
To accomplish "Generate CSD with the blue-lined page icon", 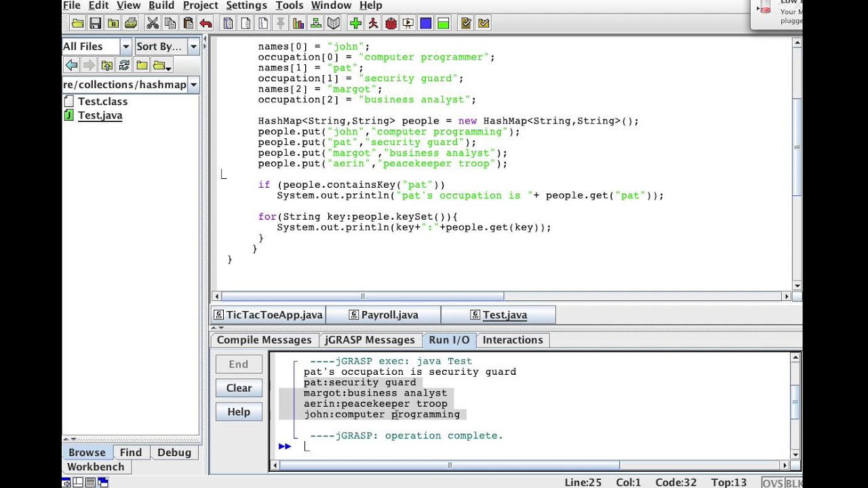I will coord(228,23).
